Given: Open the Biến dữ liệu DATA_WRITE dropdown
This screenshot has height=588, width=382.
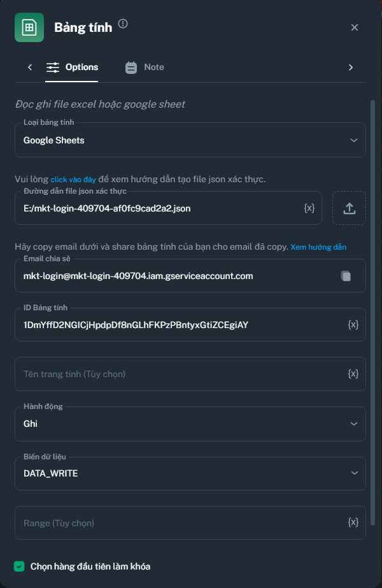Looking at the screenshot, I should 190,473.
